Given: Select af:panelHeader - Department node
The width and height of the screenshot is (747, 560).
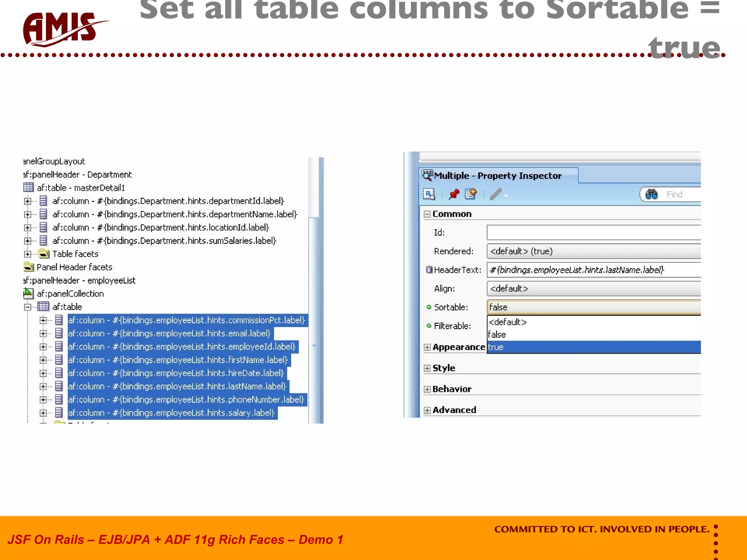Looking at the screenshot, I should click(x=77, y=174).
